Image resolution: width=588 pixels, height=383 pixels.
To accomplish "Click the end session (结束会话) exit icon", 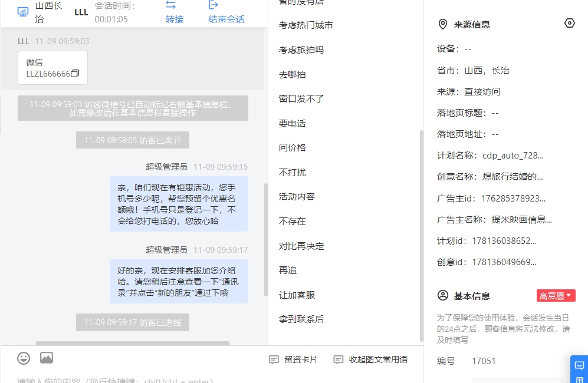I will (213, 5).
